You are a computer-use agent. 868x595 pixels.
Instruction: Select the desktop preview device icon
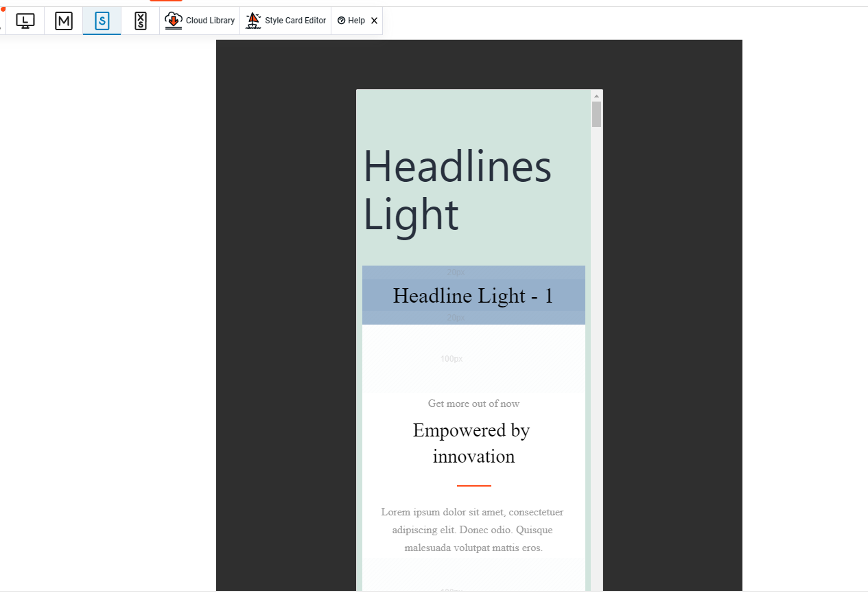[x=25, y=21]
